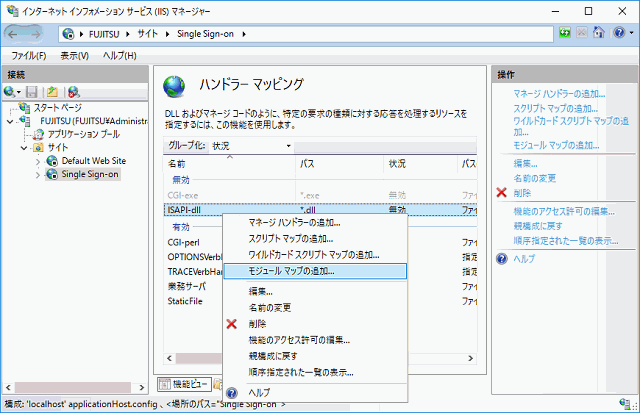Click the forward navigation arrow
The image size is (640, 413).
35,34
